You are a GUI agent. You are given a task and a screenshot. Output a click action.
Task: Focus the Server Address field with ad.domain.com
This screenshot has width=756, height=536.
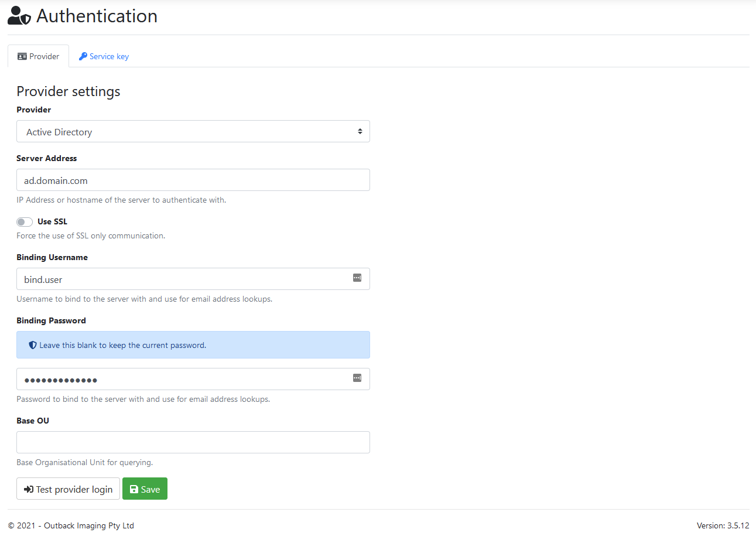pyautogui.click(x=187, y=180)
